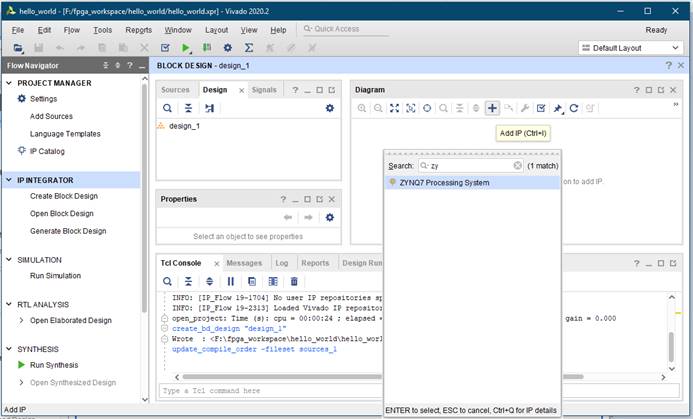
Task: Click the Add IP plus icon
Action: pos(492,108)
